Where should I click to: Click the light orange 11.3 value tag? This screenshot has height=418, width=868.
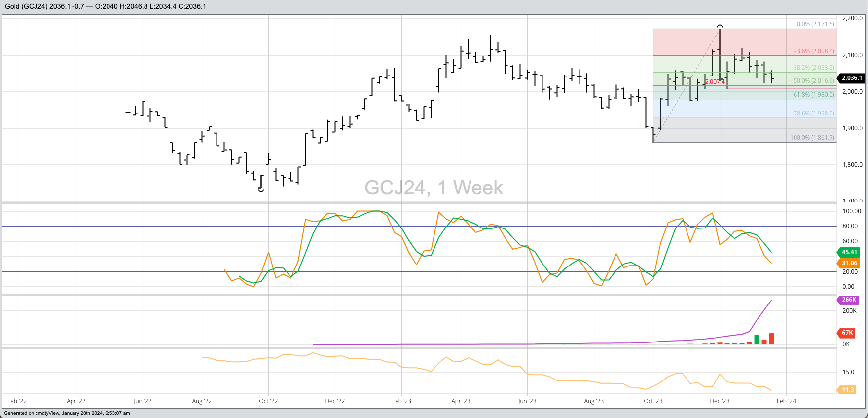coord(847,390)
